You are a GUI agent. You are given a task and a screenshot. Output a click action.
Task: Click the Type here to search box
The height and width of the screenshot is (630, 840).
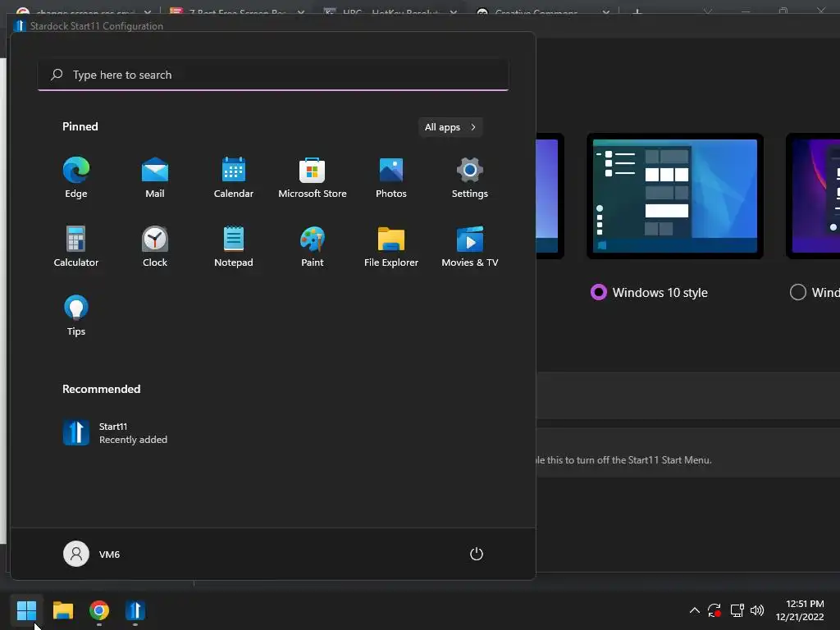click(x=273, y=75)
